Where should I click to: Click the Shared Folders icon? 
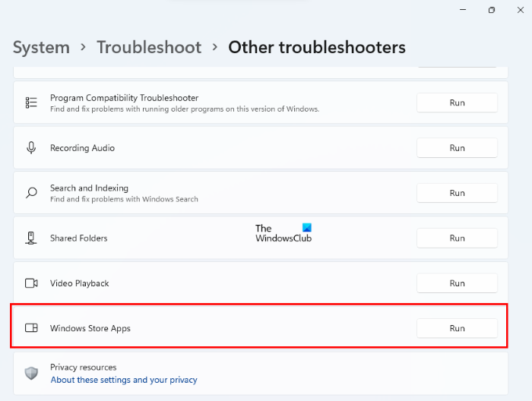tap(31, 238)
